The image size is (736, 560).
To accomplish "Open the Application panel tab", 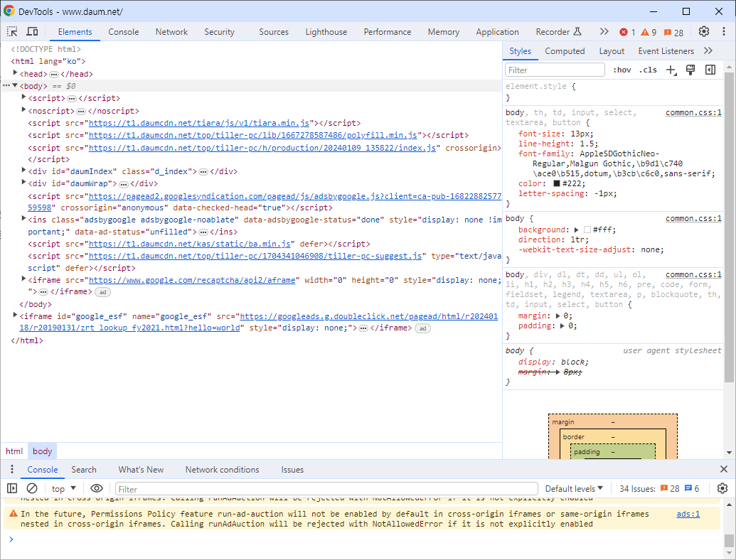I will [497, 32].
